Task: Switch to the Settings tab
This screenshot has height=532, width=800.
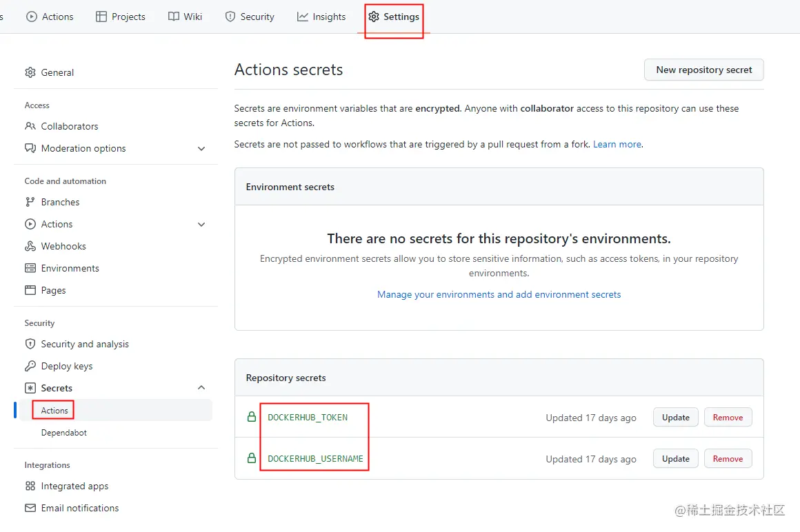Action: pos(393,16)
